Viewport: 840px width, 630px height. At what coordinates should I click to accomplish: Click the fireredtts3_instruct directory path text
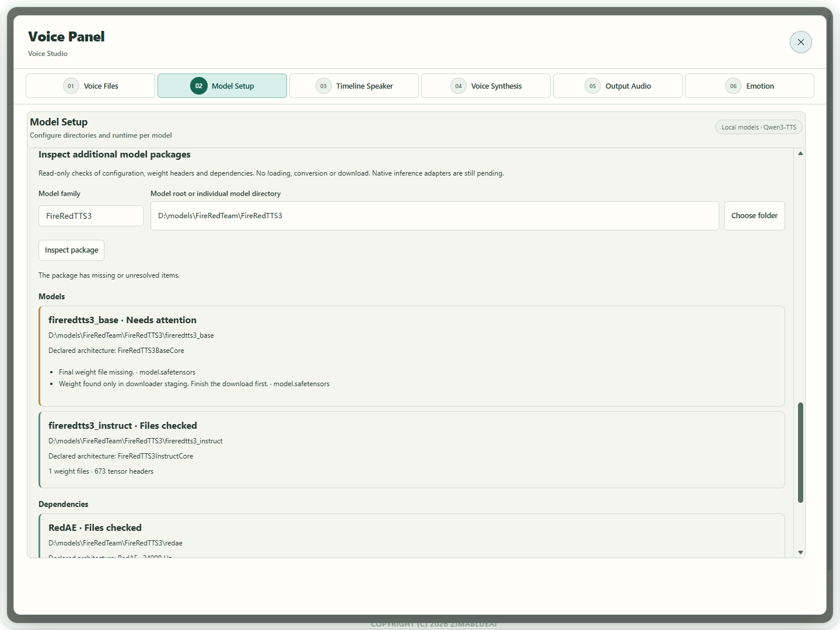(135, 441)
